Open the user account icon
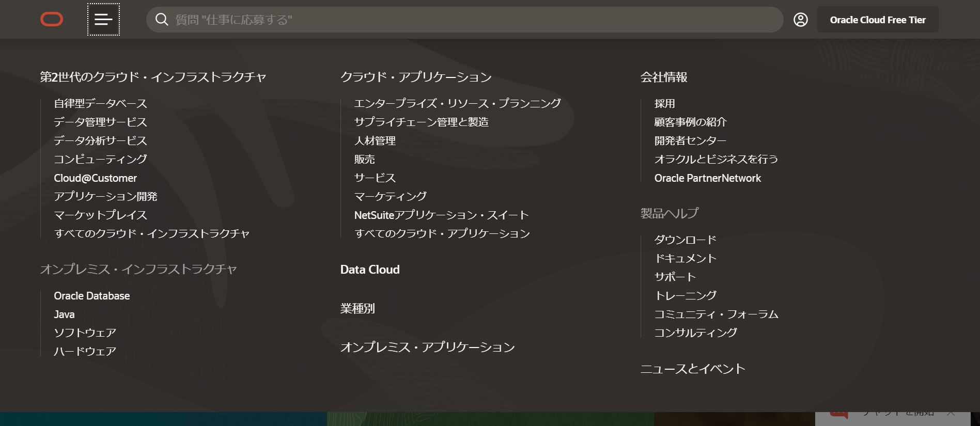980x426 pixels. point(801,20)
